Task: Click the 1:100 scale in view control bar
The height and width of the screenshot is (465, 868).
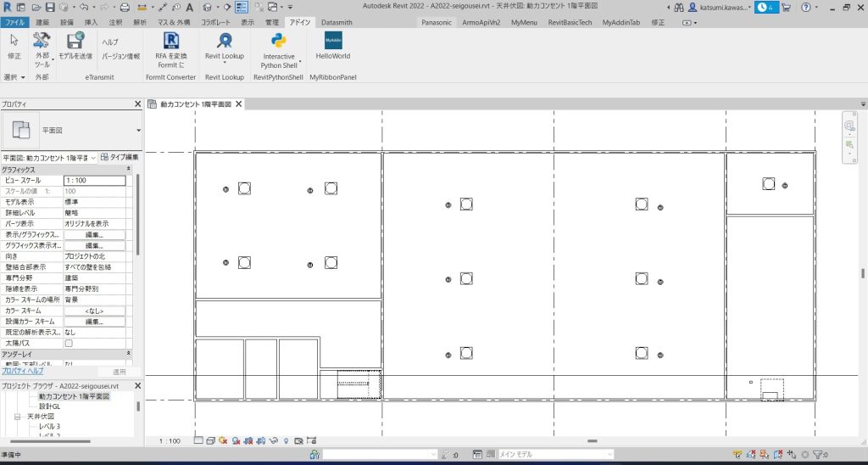Action: point(170,441)
